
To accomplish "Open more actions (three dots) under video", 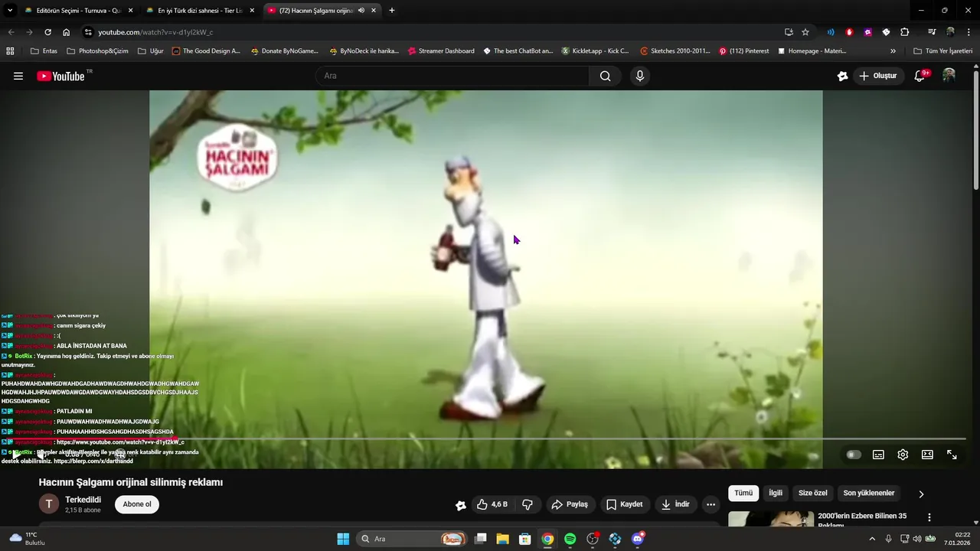I will (711, 504).
